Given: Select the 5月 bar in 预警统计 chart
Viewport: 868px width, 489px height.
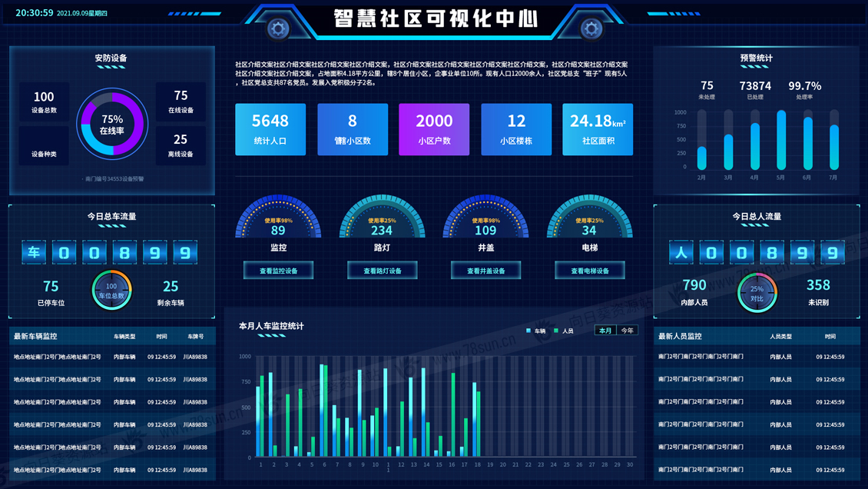Looking at the screenshot, I should click(x=781, y=140).
